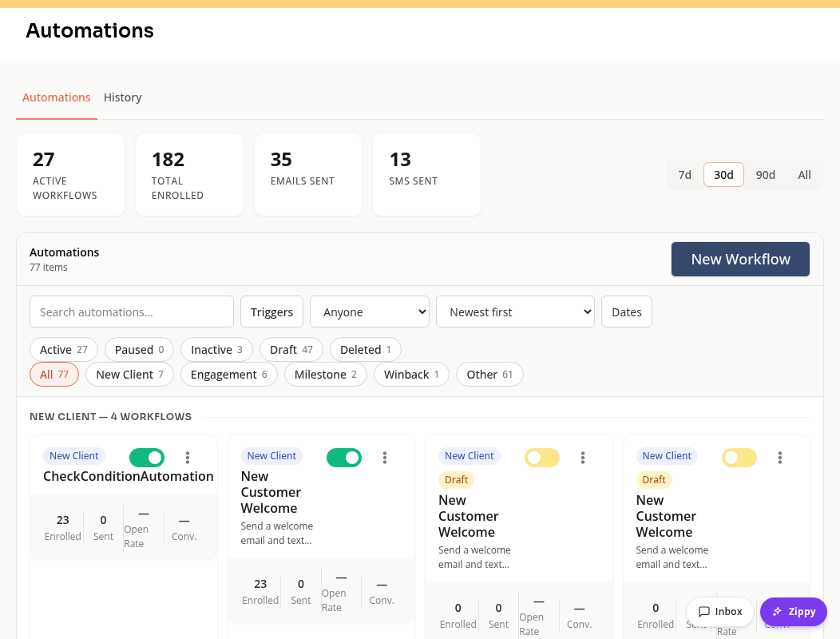Turn off active New Customer Welcome toggle
The height and width of the screenshot is (639, 840).
click(x=344, y=457)
